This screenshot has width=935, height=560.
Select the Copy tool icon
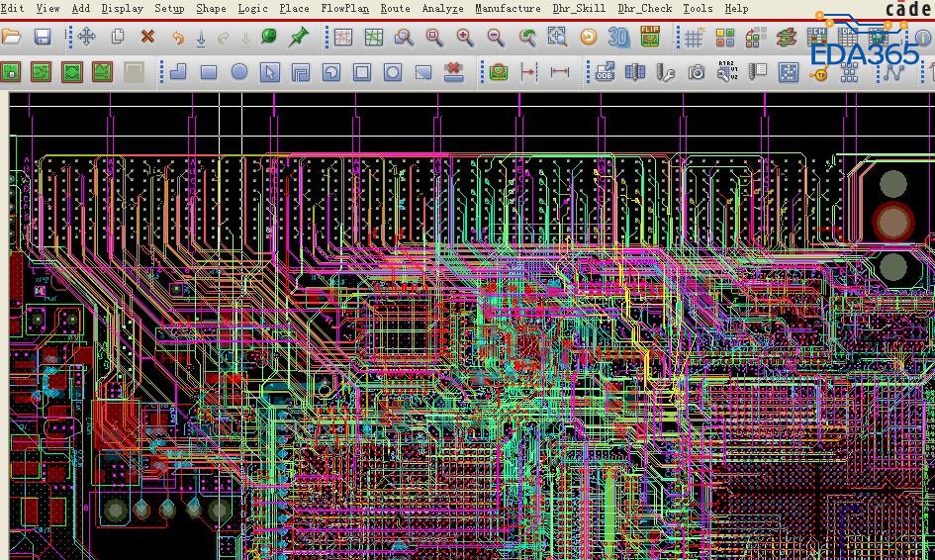pos(118,37)
